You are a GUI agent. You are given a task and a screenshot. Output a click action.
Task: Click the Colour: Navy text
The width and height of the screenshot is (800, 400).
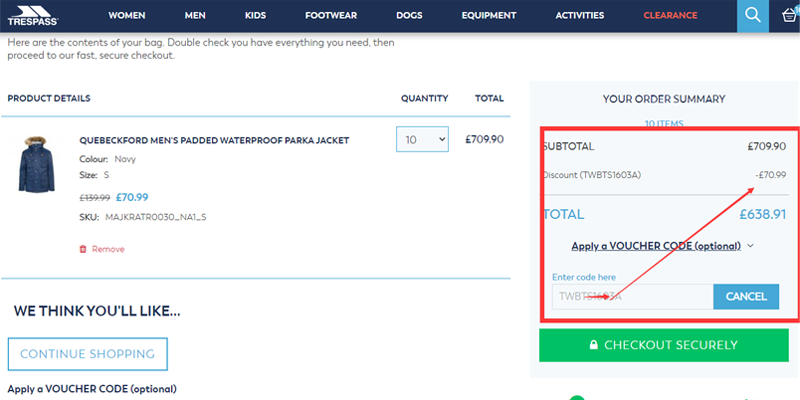108,159
